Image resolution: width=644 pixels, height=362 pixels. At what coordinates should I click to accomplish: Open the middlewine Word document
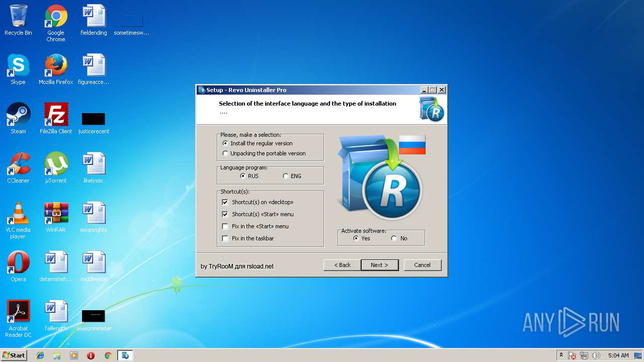pos(94,266)
